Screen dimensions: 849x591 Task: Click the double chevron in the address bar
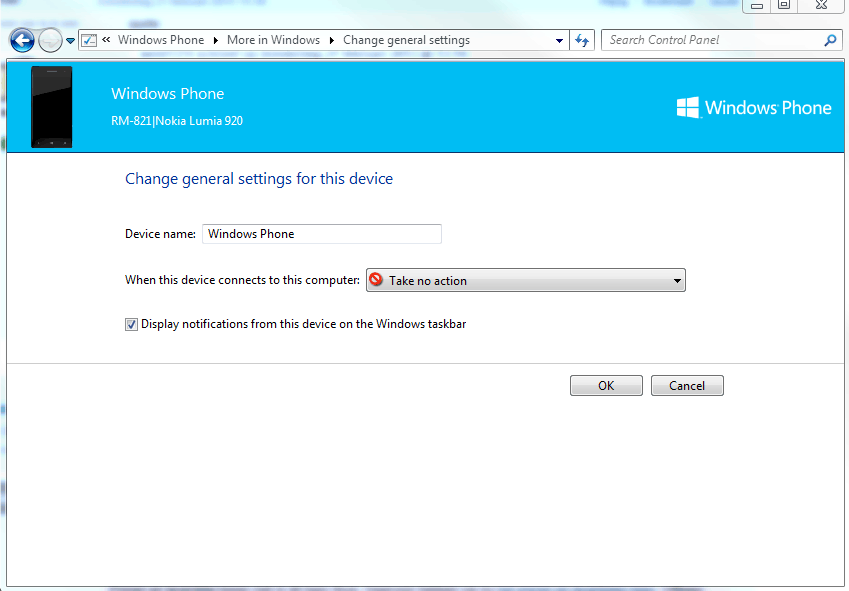coord(106,40)
